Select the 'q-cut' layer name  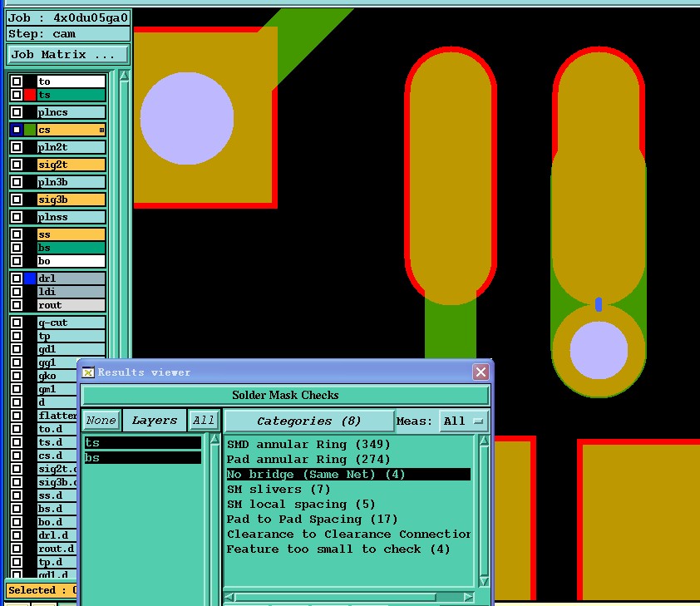coord(71,323)
